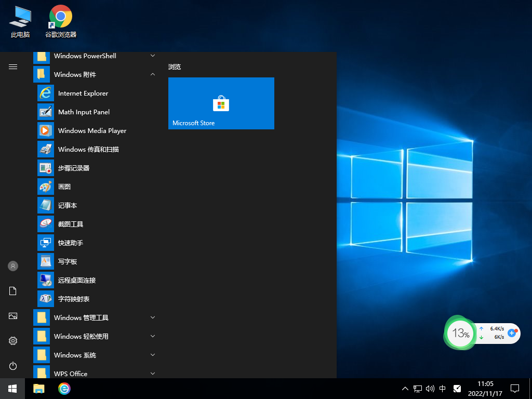Click the power button in Start menu
This screenshot has width=532, height=399.
point(12,366)
